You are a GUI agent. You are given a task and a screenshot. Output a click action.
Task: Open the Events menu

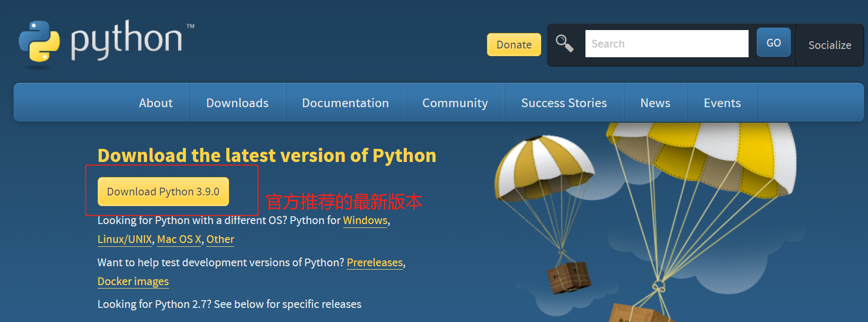722,103
